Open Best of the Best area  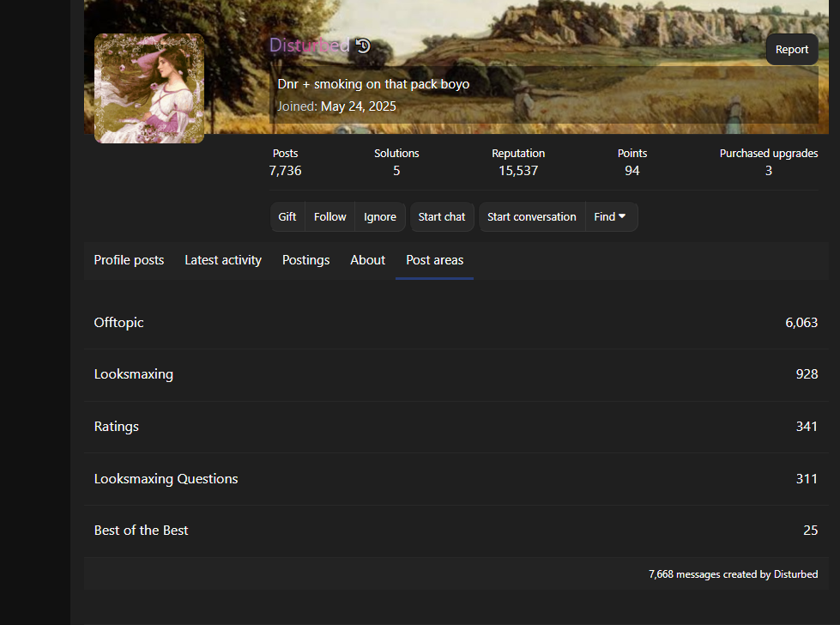click(142, 530)
